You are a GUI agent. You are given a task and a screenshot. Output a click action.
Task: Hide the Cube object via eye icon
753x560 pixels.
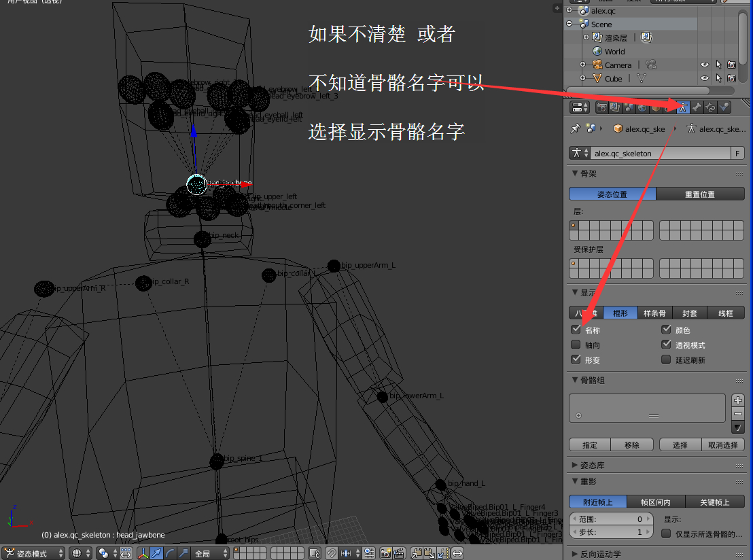pos(705,77)
